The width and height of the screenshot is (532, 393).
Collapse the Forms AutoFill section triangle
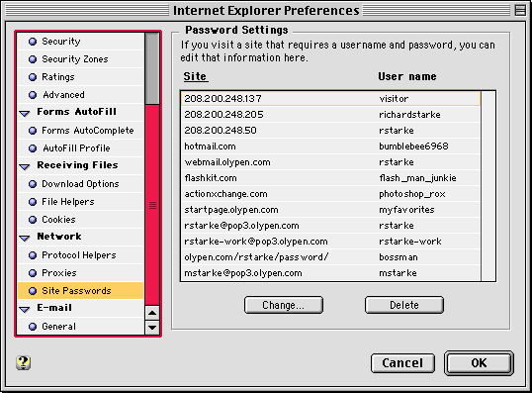coord(25,113)
